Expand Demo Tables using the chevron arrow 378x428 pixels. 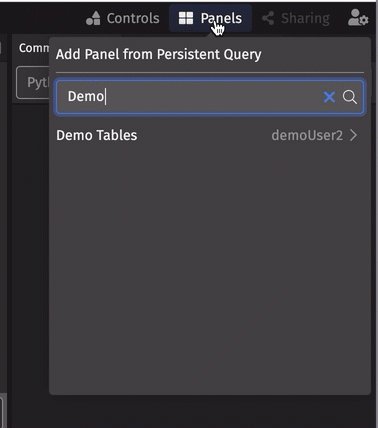[x=353, y=135]
